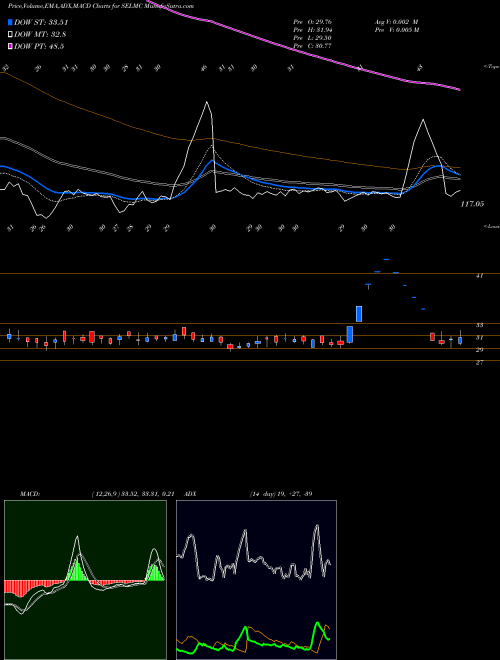The height and width of the screenshot is (660, 500).
Task: Click the chart title mentioning SELMC
Action: (101, 6)
